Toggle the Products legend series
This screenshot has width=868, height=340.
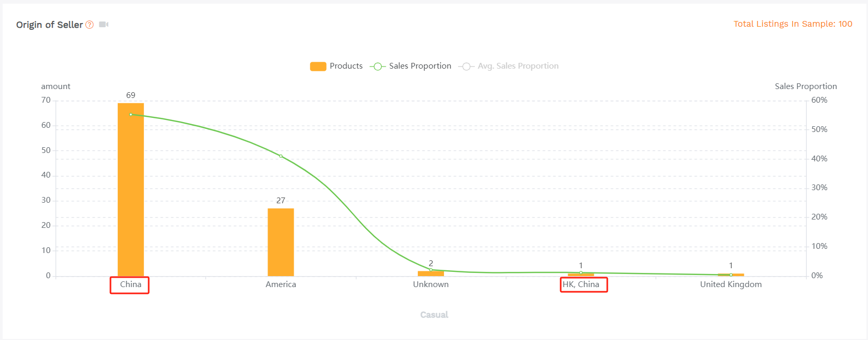[x=336, y=66]
